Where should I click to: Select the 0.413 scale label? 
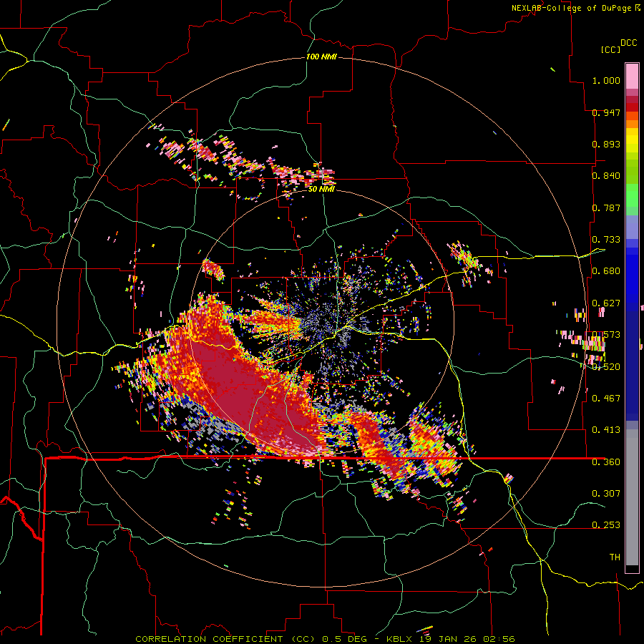point(606,430)
